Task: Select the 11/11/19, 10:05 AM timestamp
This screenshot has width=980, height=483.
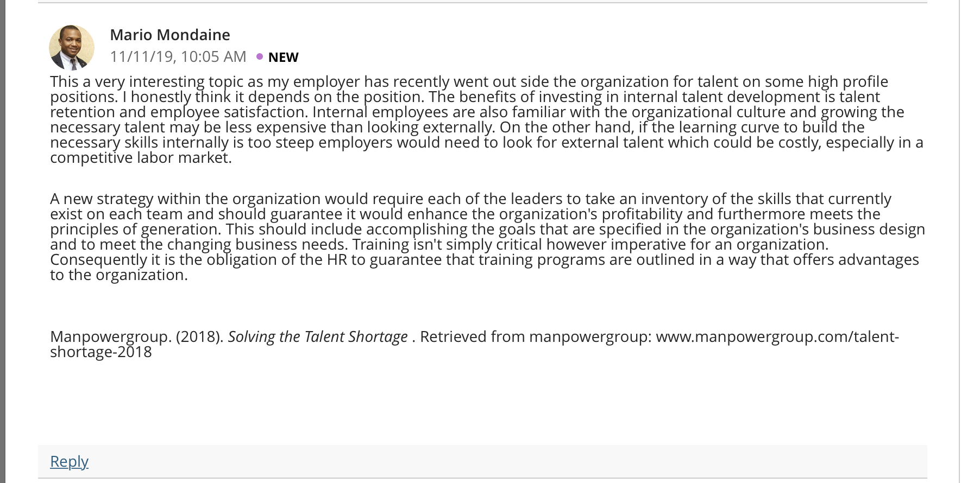Action: tap(178, 56)
